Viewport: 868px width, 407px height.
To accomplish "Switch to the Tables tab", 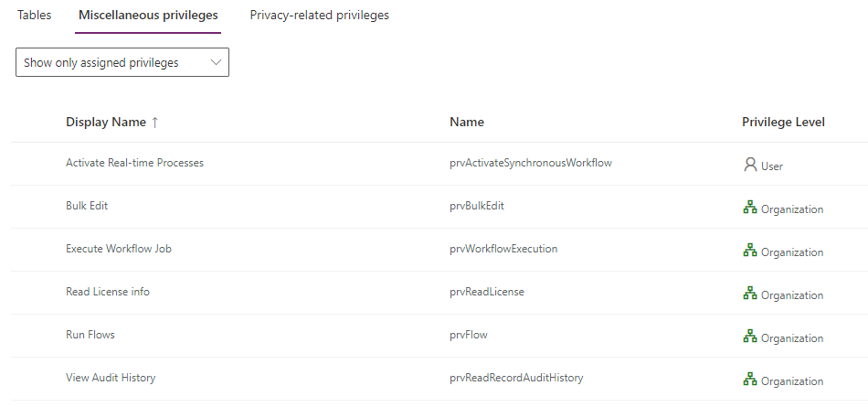I will pyautogui.click(x=34, y=16).
